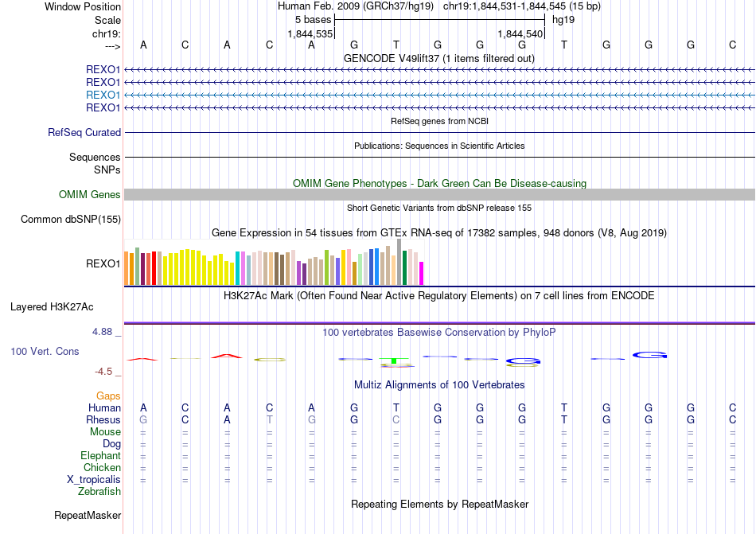Image resolution: width=756 pixels, height=534 pixels.
Task: Click the dark green bar in GTEx chart
Action: tap(404, 268)
